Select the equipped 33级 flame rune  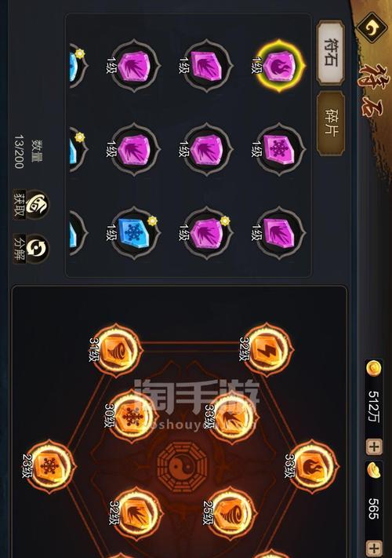(x=313, y=466)
